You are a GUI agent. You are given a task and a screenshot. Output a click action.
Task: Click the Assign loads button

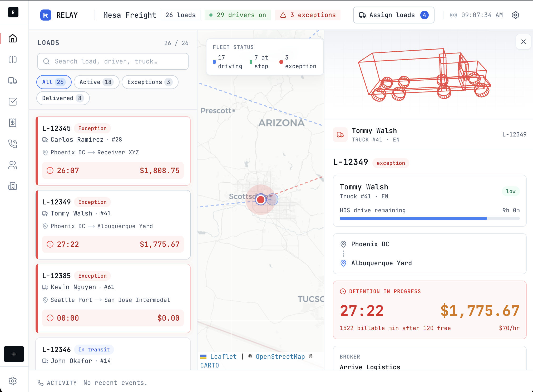click(393, 15)
